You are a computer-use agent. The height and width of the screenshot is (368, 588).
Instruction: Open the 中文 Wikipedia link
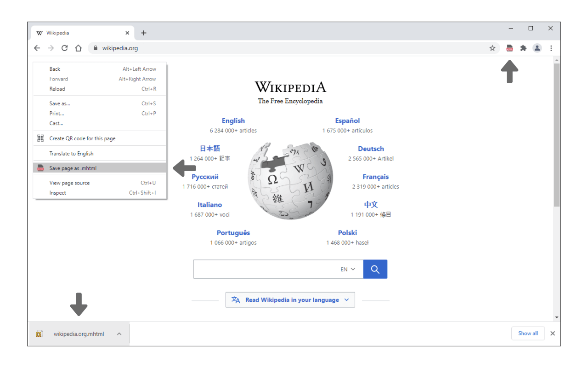point(371,205)
